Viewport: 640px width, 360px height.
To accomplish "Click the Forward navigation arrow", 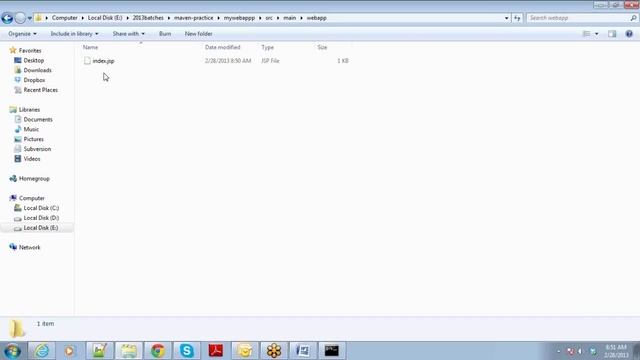I will (x=20, y=18).
